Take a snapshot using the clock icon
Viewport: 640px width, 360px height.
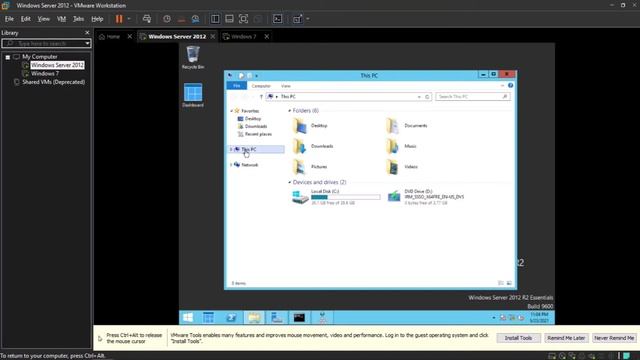point(167,19)
